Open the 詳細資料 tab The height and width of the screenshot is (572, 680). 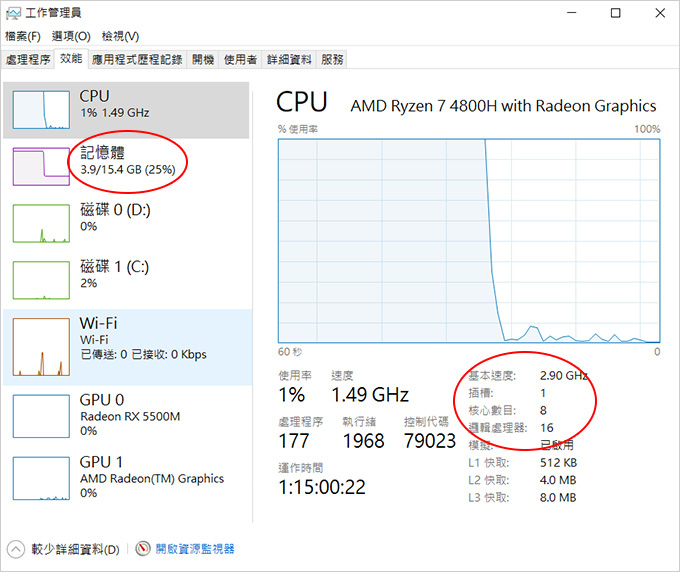(x=289, y=59)
